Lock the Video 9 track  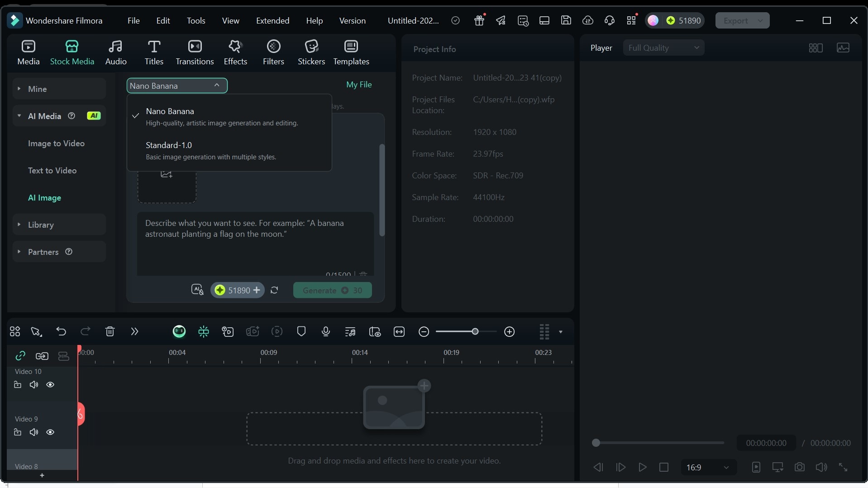tap(18, 432)
